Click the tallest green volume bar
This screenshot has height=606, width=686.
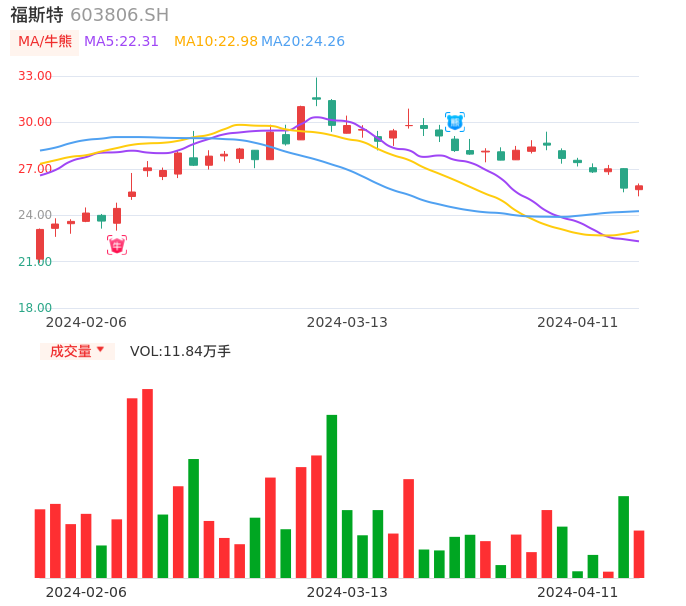pyautogui.click(x=332, y=497)
